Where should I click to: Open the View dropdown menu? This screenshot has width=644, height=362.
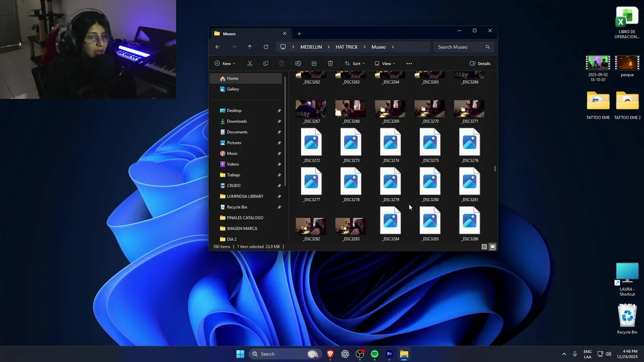pyautogui.click(x=385, y=63)
